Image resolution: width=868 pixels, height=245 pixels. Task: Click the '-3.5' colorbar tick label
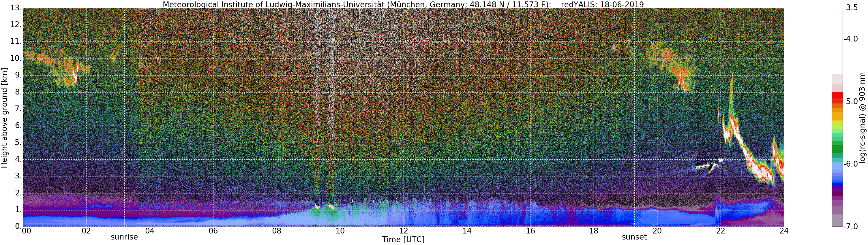(850, 8)
